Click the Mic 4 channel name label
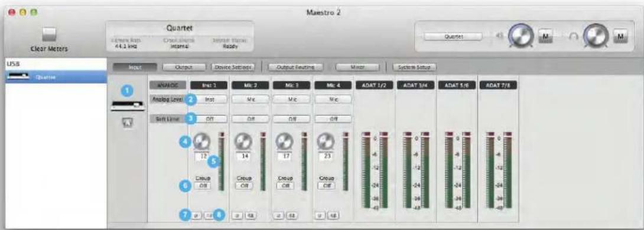The width and height of the screenshot is (644, 230). click(333, 86)
